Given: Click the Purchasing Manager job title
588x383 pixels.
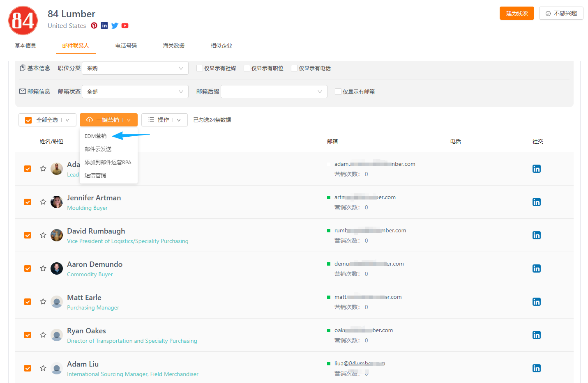Looking at the screenshot, I should click(x=93, y=308).
